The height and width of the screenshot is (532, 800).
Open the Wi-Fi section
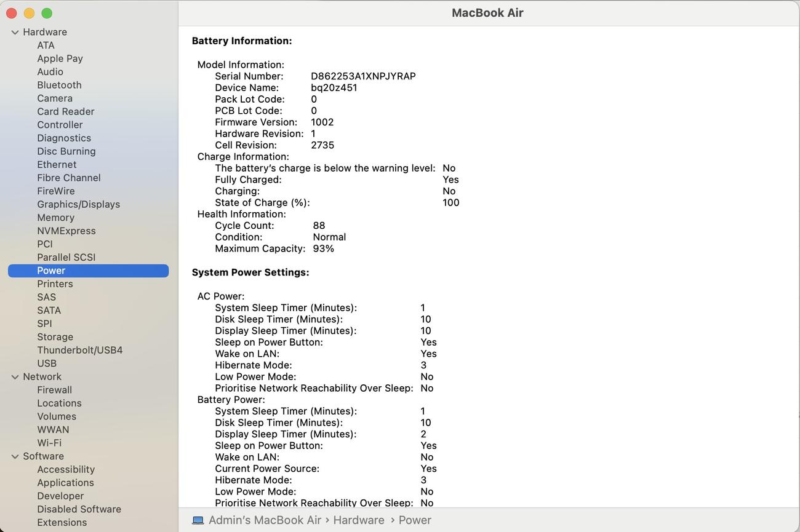[x=49, y=443]
